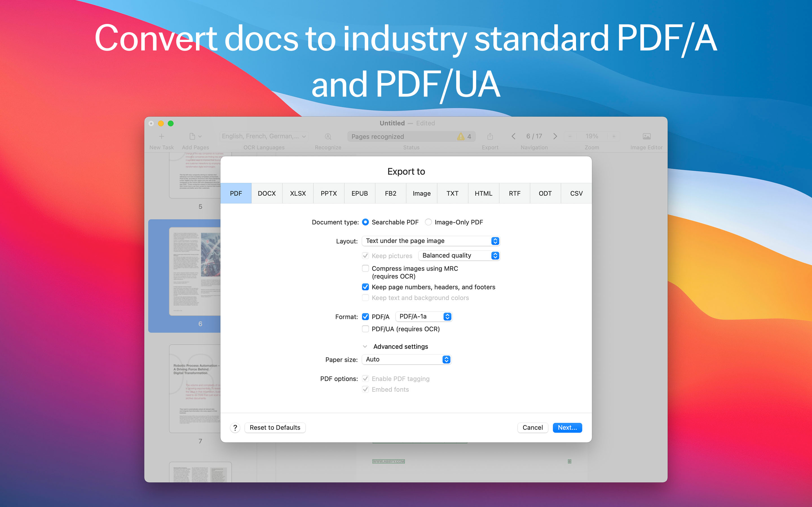Uncheck Keep page numbers, headers, and footers
The height and width of the screenshot is (507, 812).
[x=365, y=287]
